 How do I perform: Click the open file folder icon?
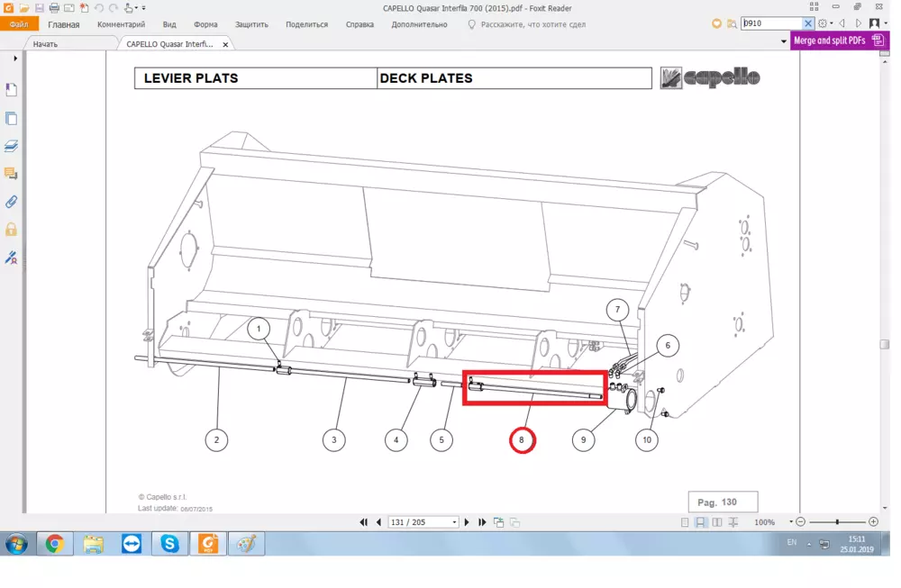[24, 8]
